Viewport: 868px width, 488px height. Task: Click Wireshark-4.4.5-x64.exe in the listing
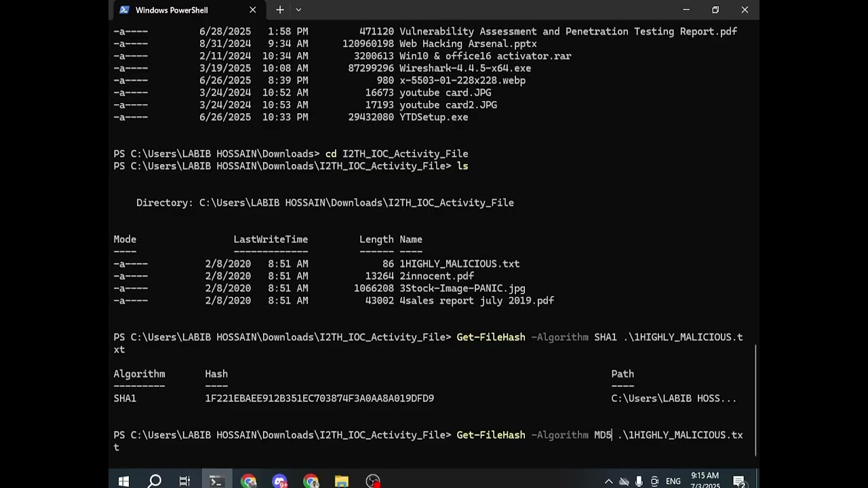pyautogui.click(x=465, y=68)
